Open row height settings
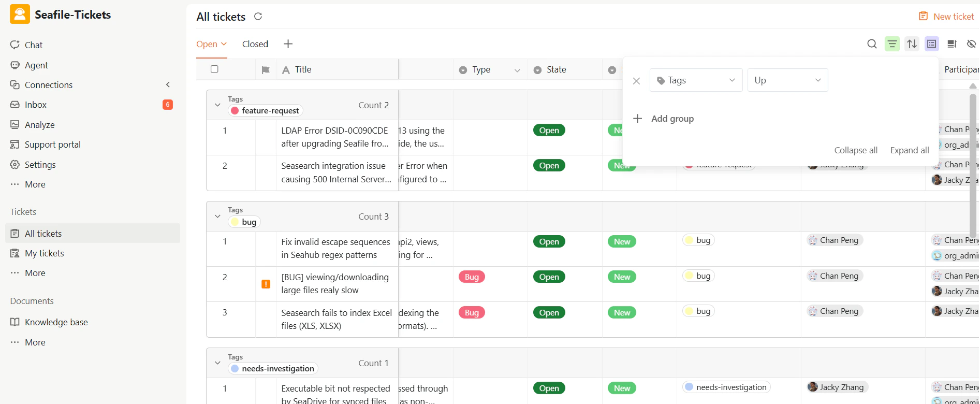The width and height of the screenshot is (980, 404). (952, 44)
